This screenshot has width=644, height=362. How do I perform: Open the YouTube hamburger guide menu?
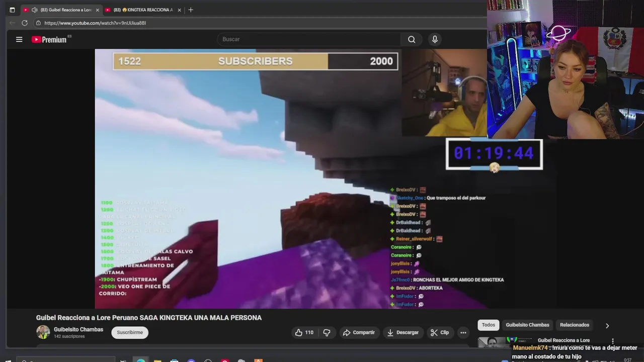point(19,39)
